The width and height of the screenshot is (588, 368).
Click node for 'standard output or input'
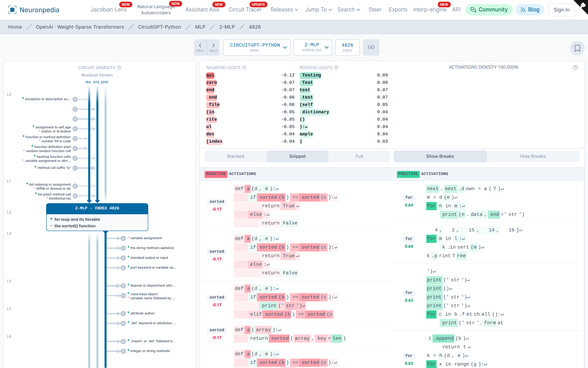coord(123,258)
